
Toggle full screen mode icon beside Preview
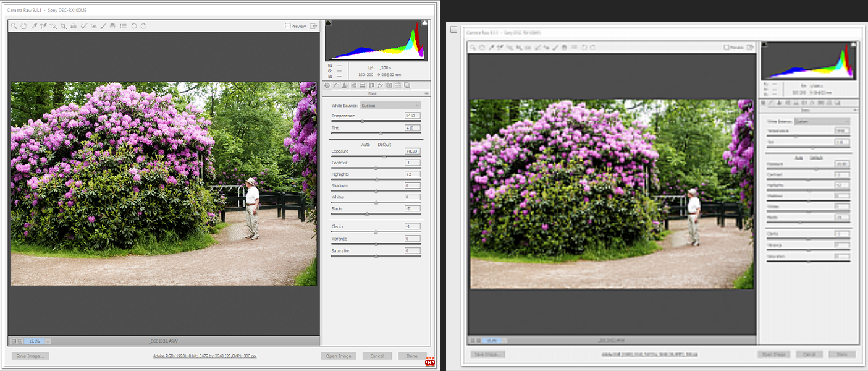pos(314,26)
